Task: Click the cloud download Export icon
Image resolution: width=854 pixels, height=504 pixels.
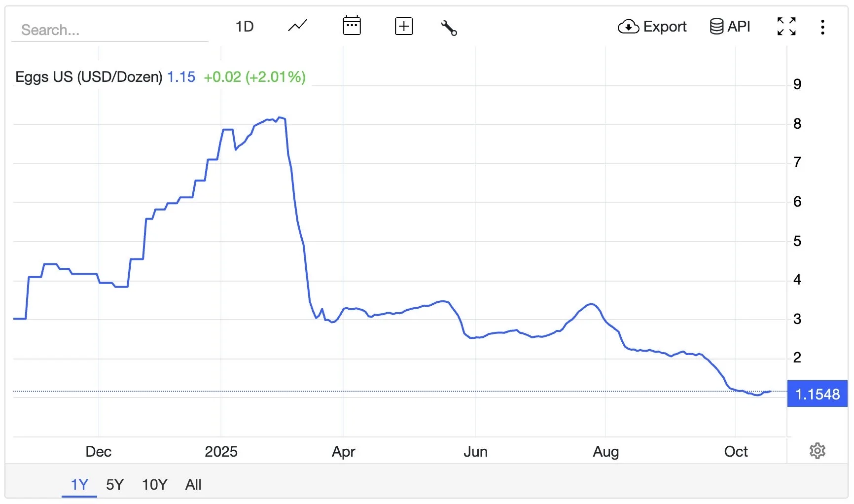Action: (x=628, y=27)
